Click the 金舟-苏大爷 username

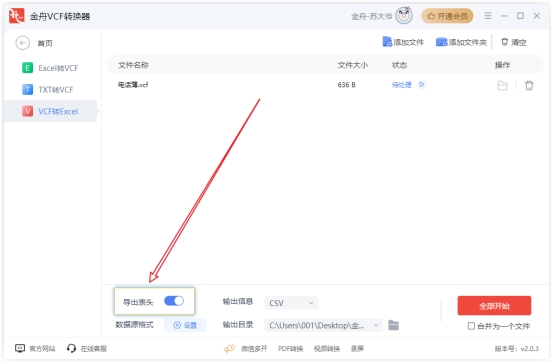[371, 16]
